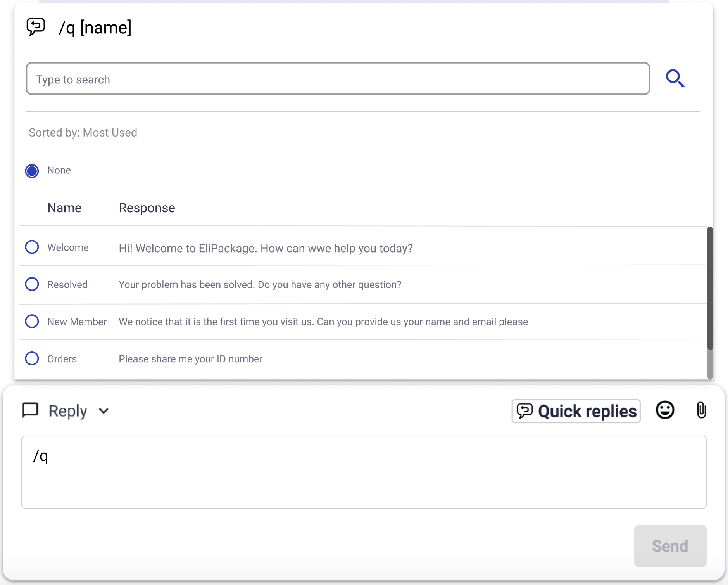Click into the message text box
The image size is (728, 585).
(364, 472)
